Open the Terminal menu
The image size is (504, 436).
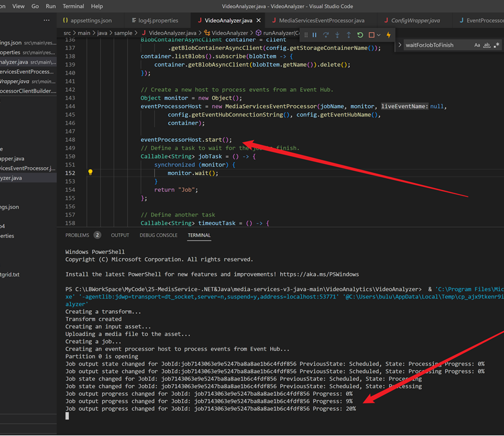(73, 6)
